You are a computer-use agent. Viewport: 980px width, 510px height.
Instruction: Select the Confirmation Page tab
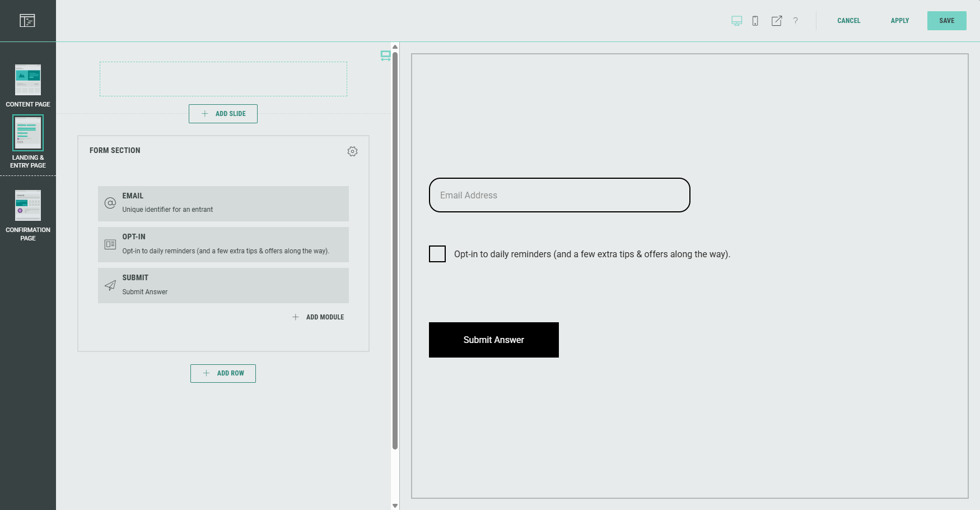[28, 216]
